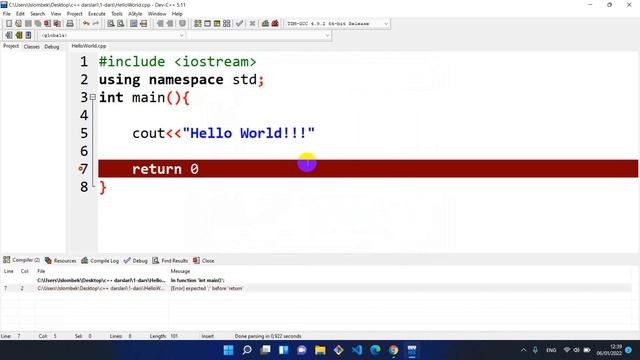640x360 pixels.
Task: Click the Goto Bookmarks icon on second toolbar
Action: pyautogui.click(x=28, y=35)
